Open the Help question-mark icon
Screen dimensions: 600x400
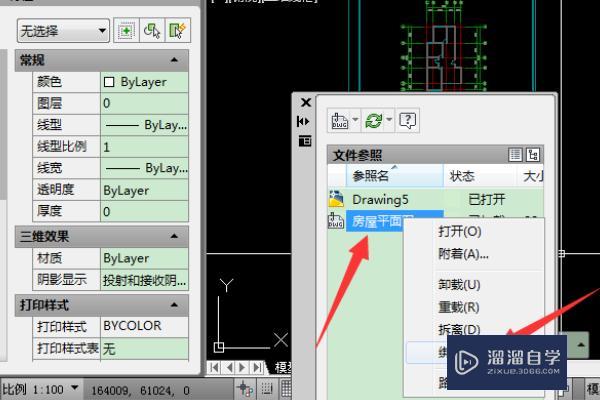(x=408, y=121)
